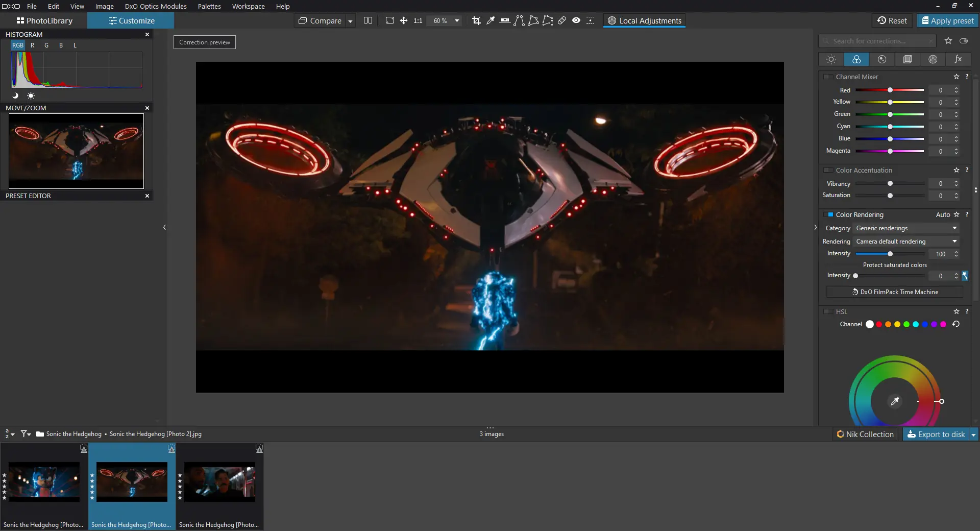
Task: Turn off the Color Rendering switch
Action: 828,214
